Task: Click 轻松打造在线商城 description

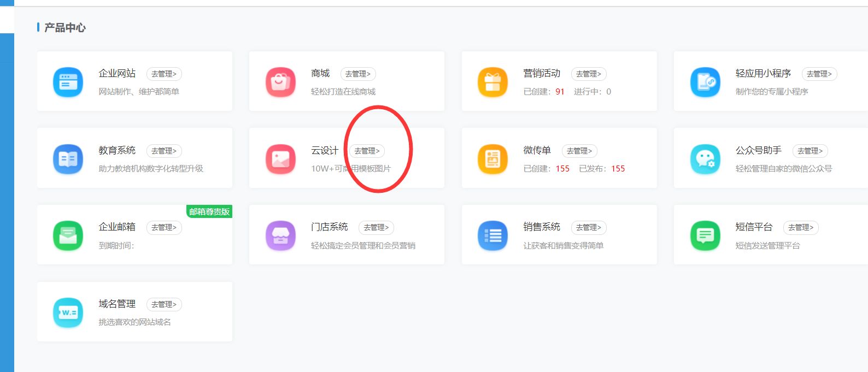Action: (x=343, y=92)
